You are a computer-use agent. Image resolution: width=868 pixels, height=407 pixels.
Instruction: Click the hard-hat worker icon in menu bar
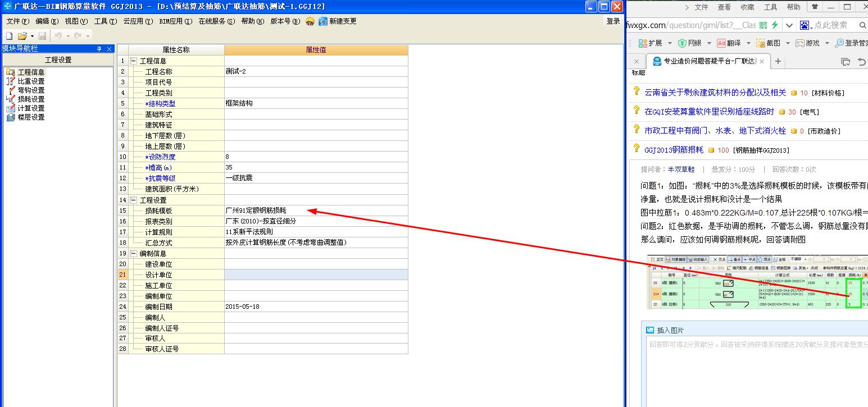[310, 21]
